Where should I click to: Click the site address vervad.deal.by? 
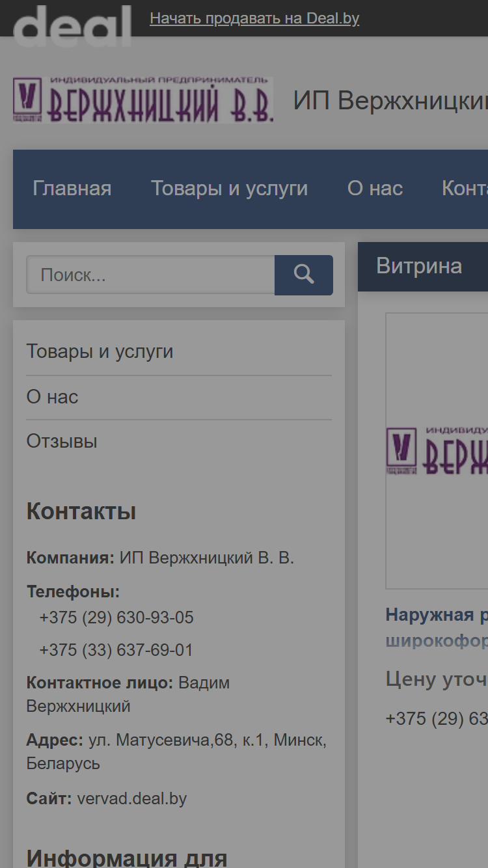coord(132,798)
